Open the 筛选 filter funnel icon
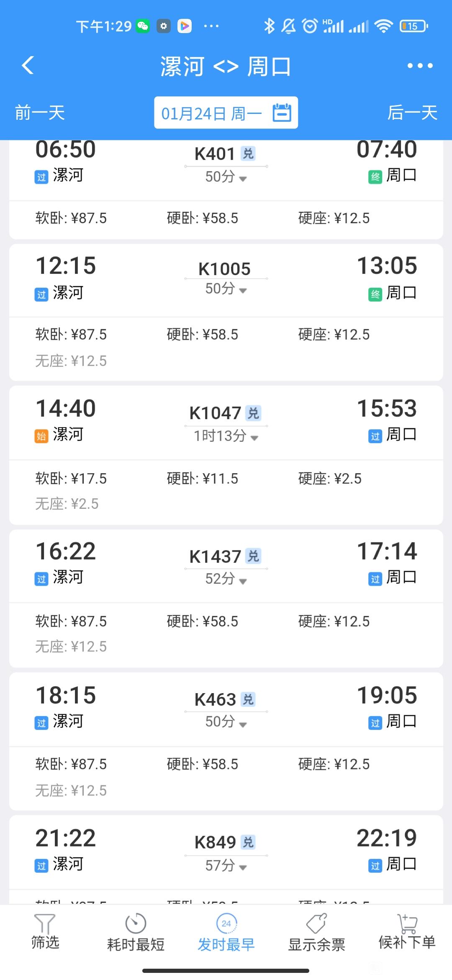 click(x=45, y=924)
